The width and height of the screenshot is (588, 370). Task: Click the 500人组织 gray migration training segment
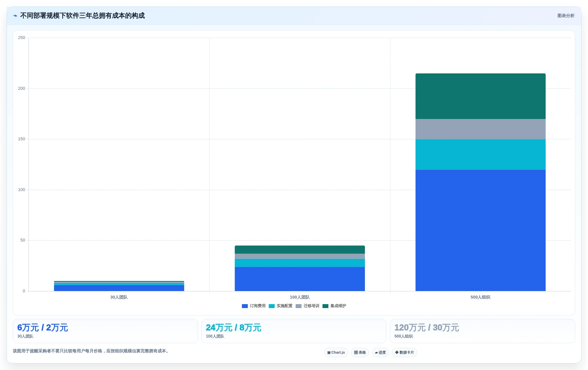point(481,129)
